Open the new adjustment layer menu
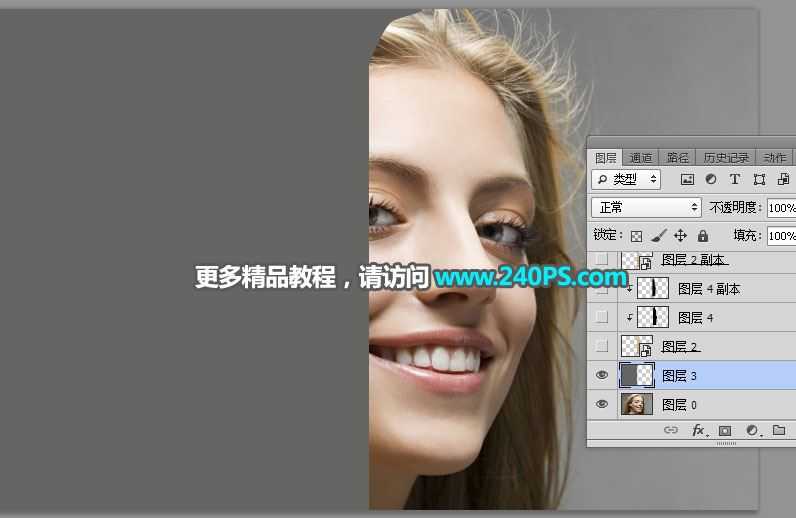Viewport: 796px width, 518px height. coord(751,431)
